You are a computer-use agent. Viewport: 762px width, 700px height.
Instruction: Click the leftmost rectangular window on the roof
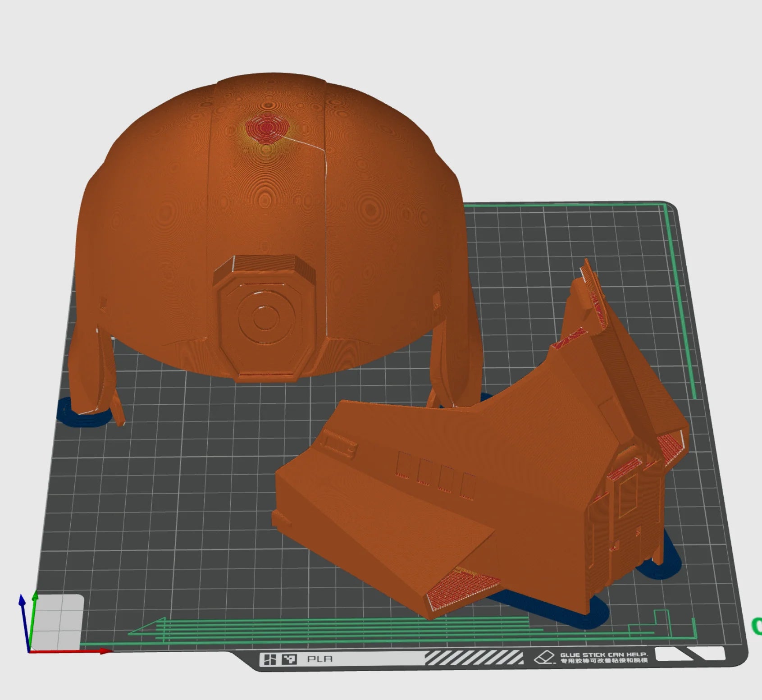coord(402,464)
